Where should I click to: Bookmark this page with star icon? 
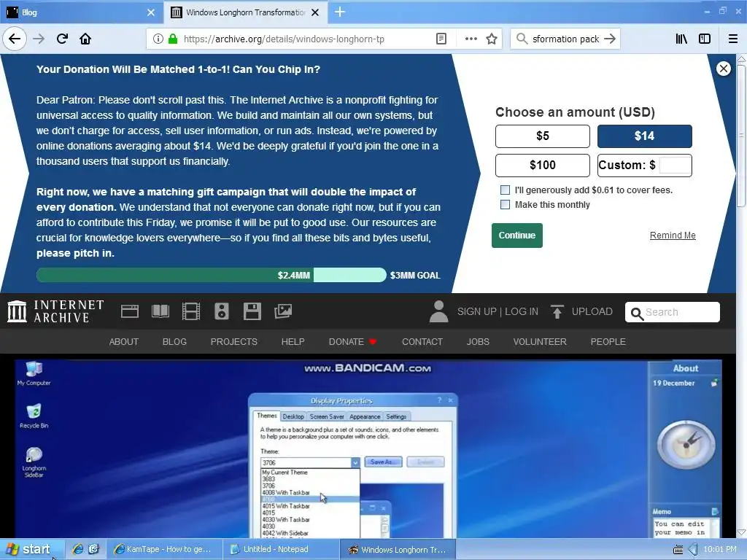point(492,39)
